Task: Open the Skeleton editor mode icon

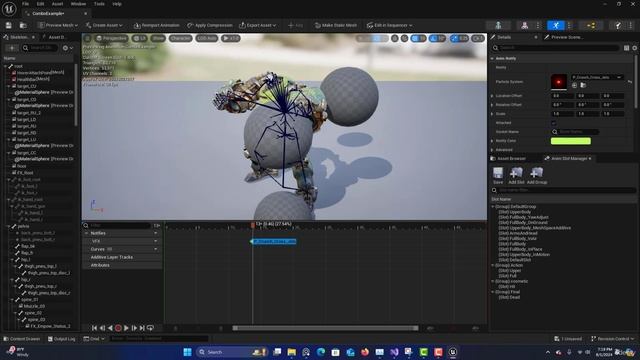Action: [498, 25]
